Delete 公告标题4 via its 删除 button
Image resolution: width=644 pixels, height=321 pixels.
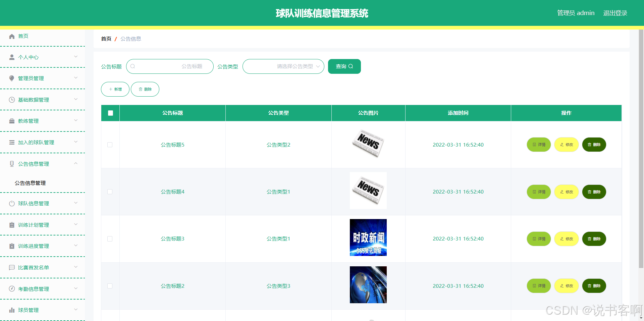pos(594,192)
